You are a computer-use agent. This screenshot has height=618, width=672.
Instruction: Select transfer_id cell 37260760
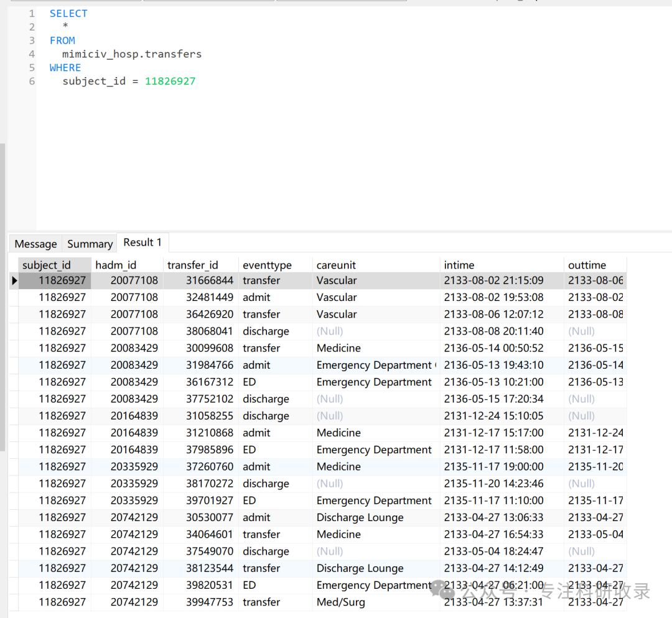200,467
